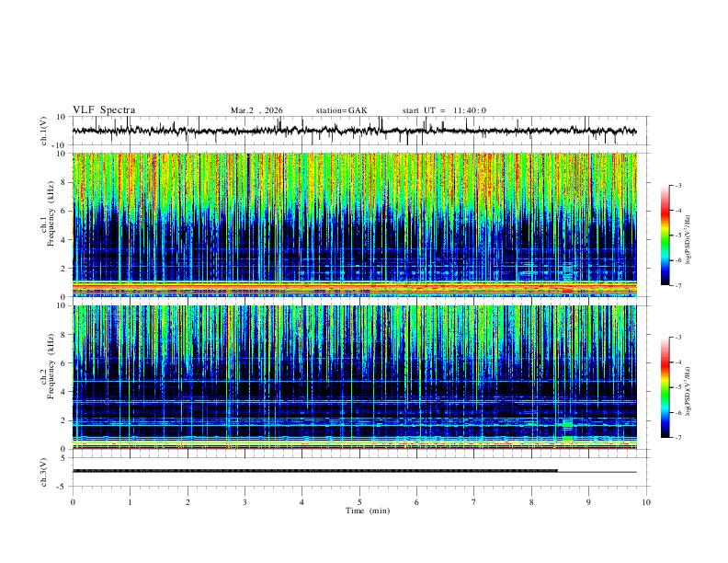This screenshot has height=563, width=728.
Task: Click the date 'Mar.2 , 2026'
Action: [x=256, y=110]
